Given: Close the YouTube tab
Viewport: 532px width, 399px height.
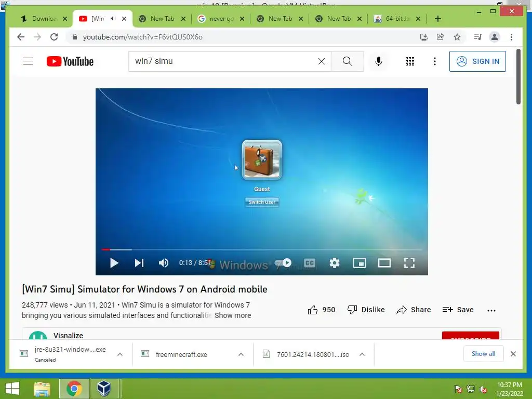Looking at the screenshot, I should (124, 19).
